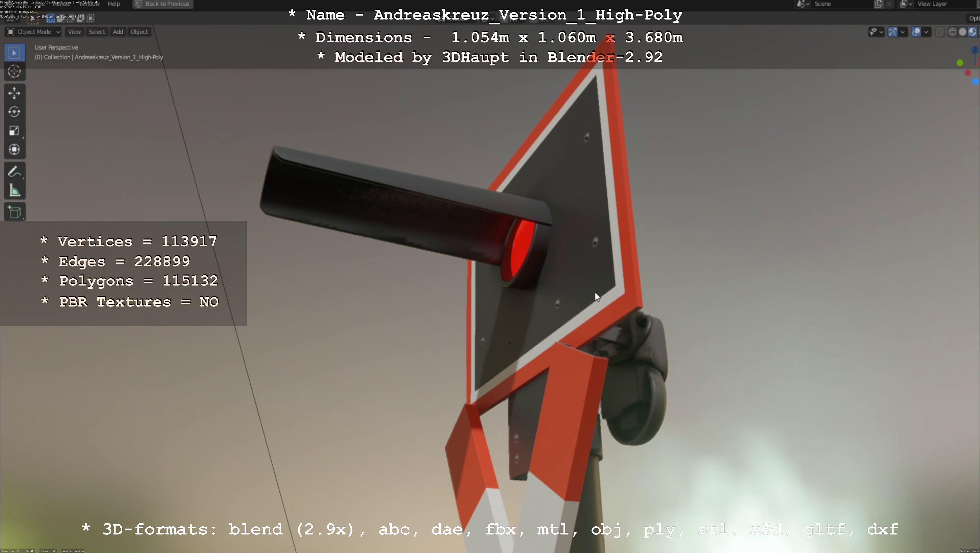Open the editor type dropdown
The image size is (980, 553).
pos(12,18)
